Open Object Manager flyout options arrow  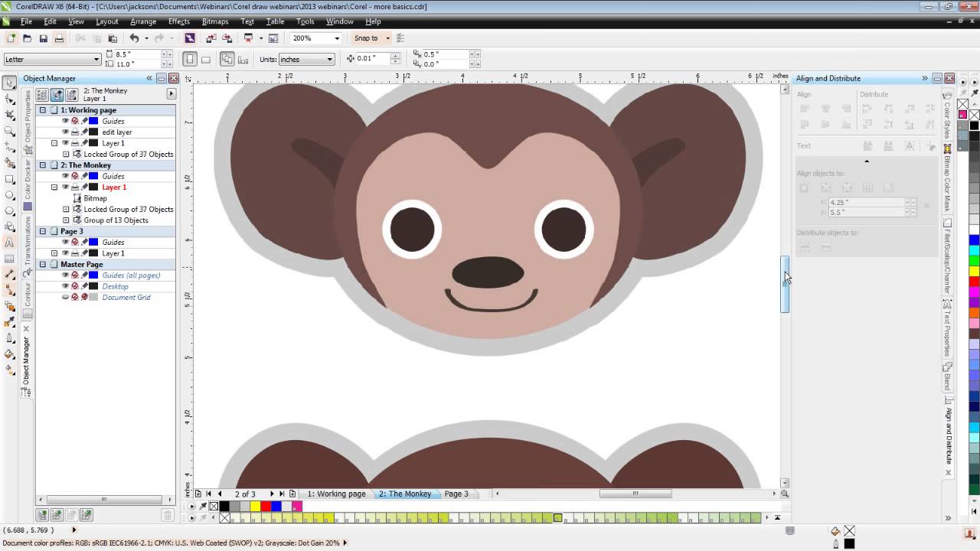pos(171,93)
